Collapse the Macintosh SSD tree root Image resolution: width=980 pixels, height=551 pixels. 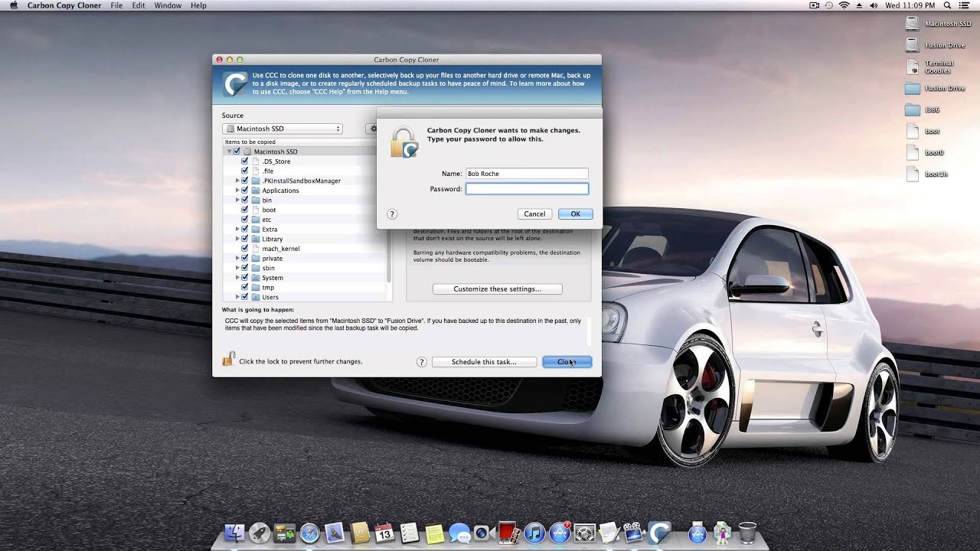[x=229, y=152]
